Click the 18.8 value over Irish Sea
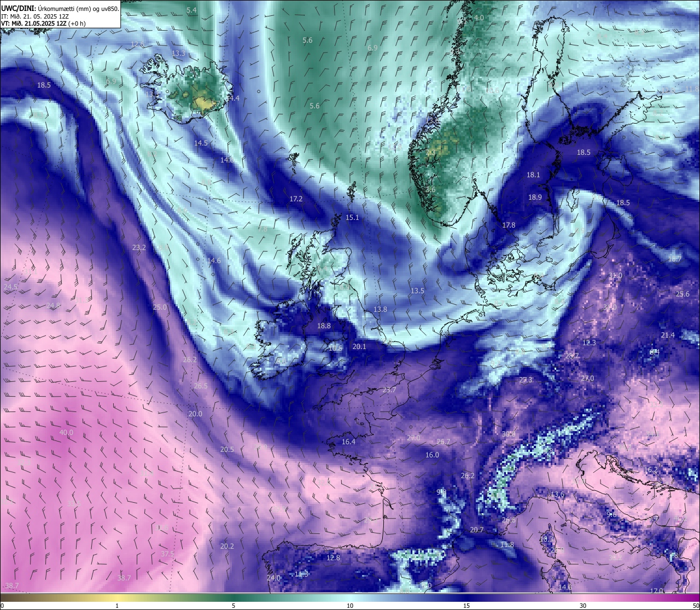 pyautogui.click(x=324, y=326)
